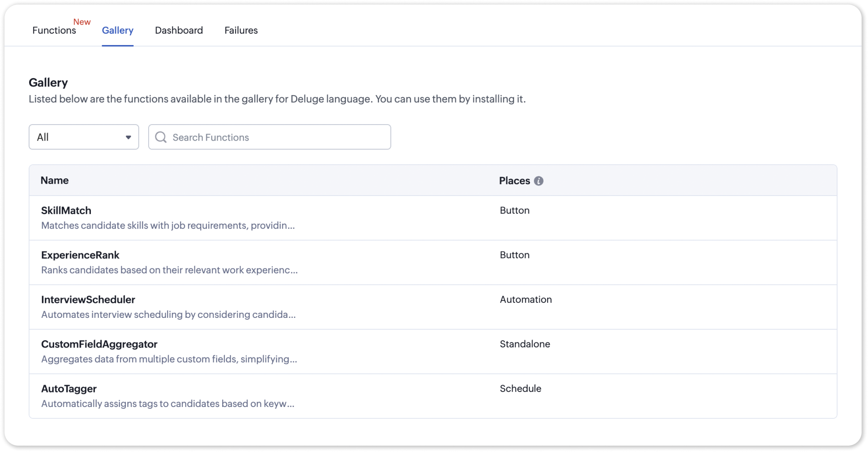Click the Name column header

pyautogui.click(x=55, y=181)
